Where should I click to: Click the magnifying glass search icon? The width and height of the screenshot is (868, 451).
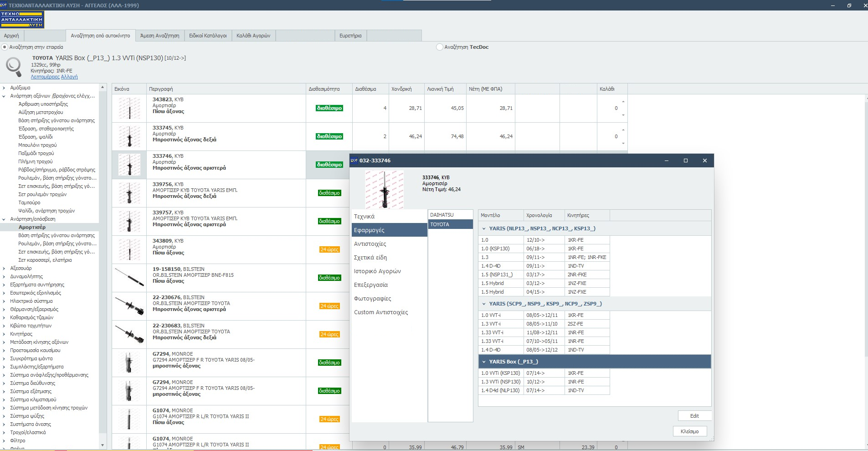tap(14, 67)
